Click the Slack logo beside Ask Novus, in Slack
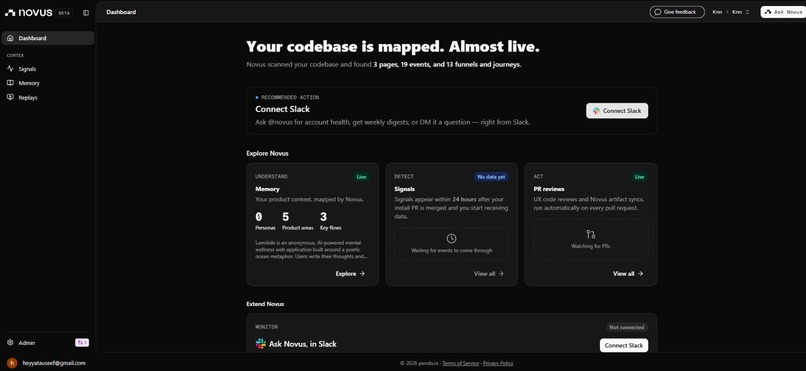 pos(261,344)
